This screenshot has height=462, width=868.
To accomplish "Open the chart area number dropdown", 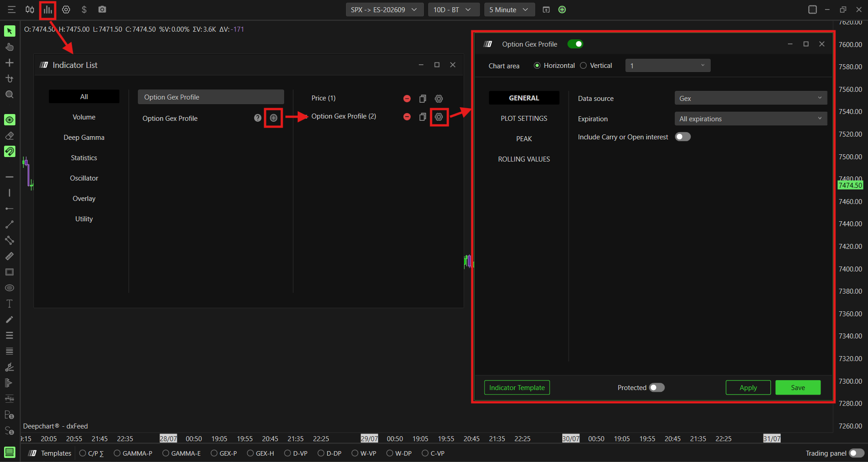I will (668, 66).
